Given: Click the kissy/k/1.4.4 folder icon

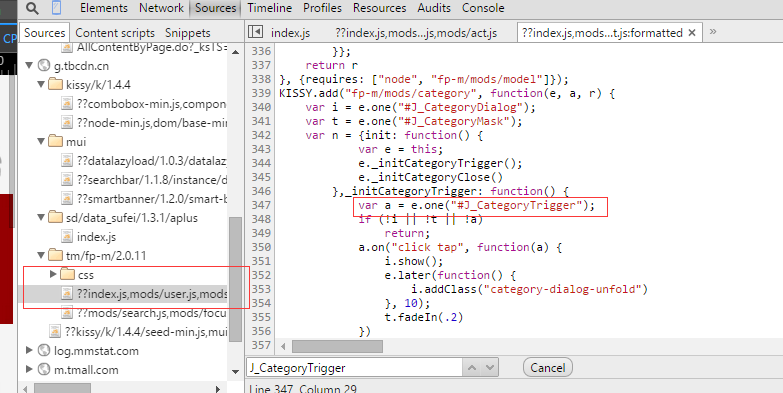Looking at the screenshot, I should pos(55,84).
